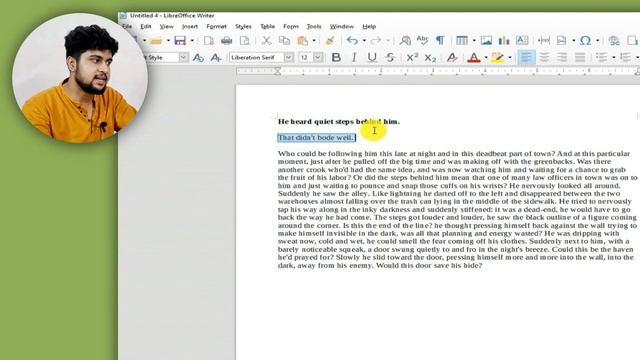Toggle Italic formatting
The height and width of the screenshot is (360, 640).
354,58
